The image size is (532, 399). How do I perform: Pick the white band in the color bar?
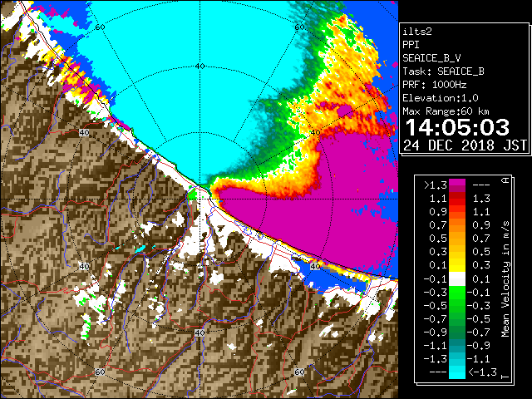click(x=457, y=279)
